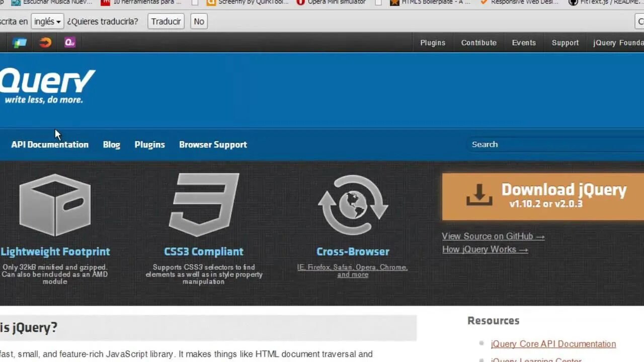This screenshot has width=644, height=362.
Task: Click the 'is jQuery?' heading
Action: click(x=29, y=328)
